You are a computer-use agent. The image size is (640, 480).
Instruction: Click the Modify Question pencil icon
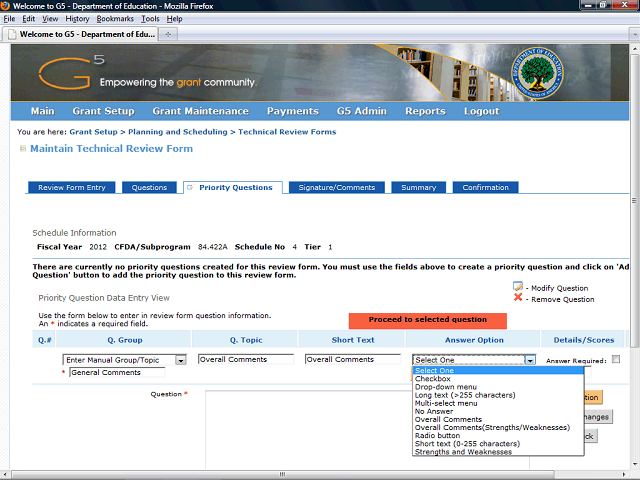coord(518,287)
